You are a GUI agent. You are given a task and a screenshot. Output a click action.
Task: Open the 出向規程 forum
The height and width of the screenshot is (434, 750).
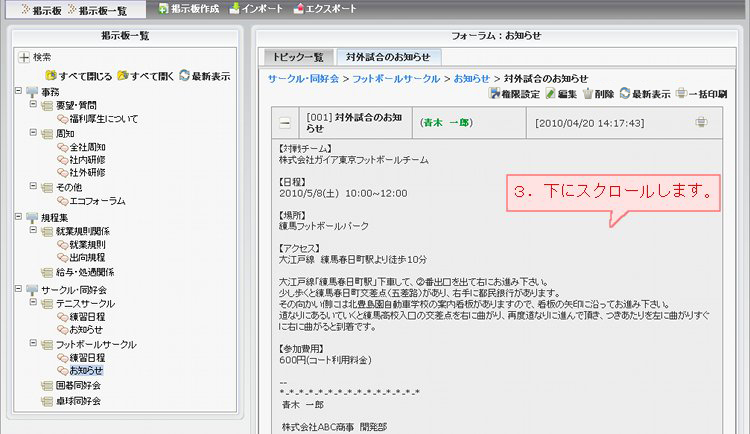tap(88, 257)
